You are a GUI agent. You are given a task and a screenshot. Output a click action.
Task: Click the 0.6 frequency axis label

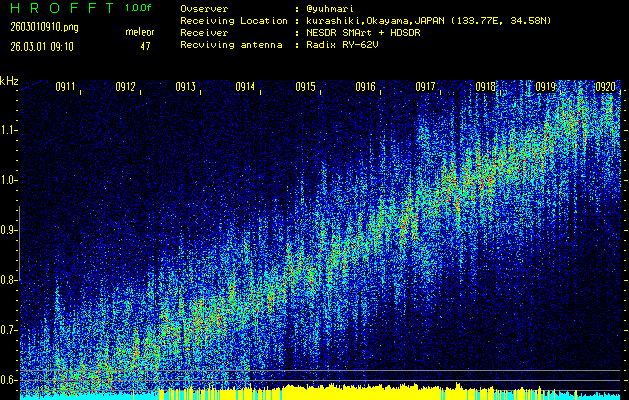(9, 380)
